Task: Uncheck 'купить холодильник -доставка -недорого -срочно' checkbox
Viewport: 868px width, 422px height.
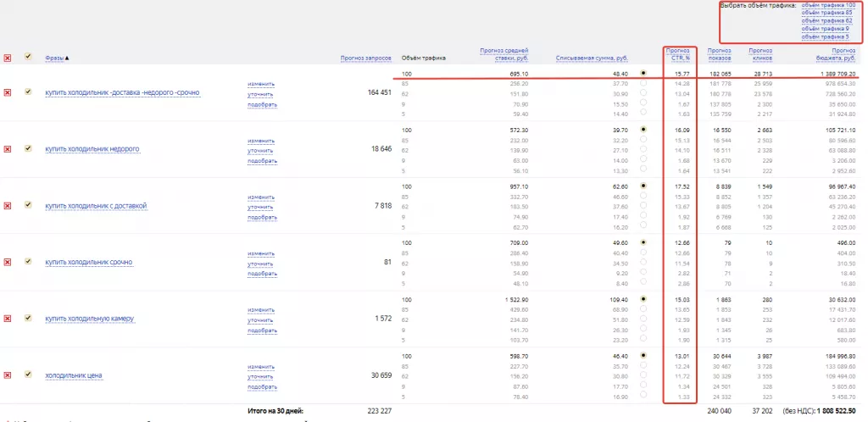Action: tap(28, 92)
